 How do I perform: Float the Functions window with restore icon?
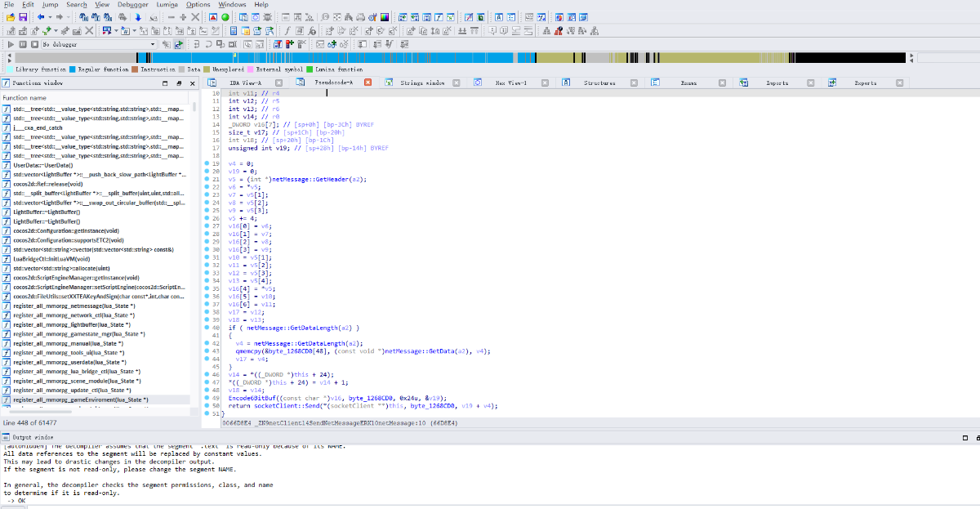[x=179, y=83]
